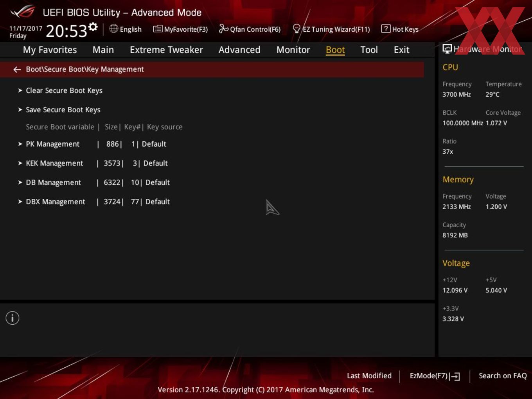The width and height of the screenshot is (532, 399).
Task: Expand the DBX Management arrow
Action: (x=20, y=201)
